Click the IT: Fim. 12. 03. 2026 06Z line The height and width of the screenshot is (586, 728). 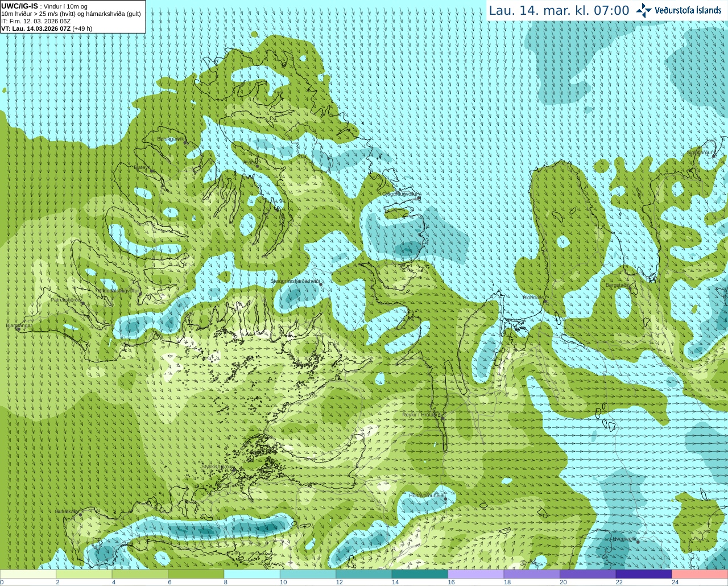tap(36, 21)
